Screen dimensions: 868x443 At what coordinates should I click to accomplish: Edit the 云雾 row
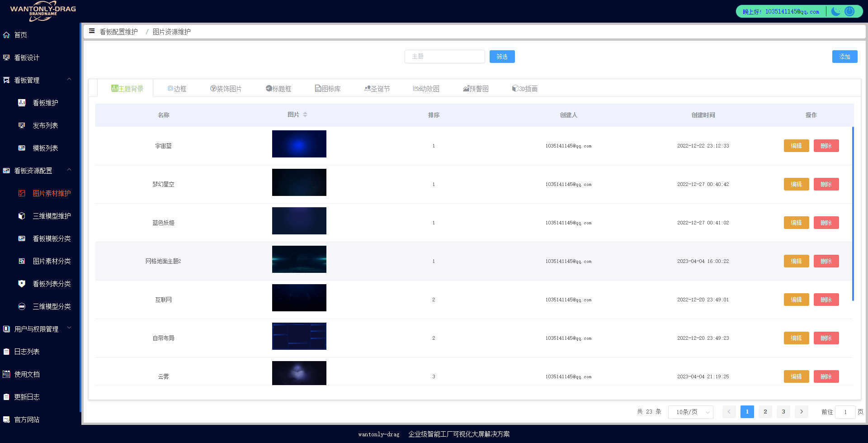click(x=796, y=376)
